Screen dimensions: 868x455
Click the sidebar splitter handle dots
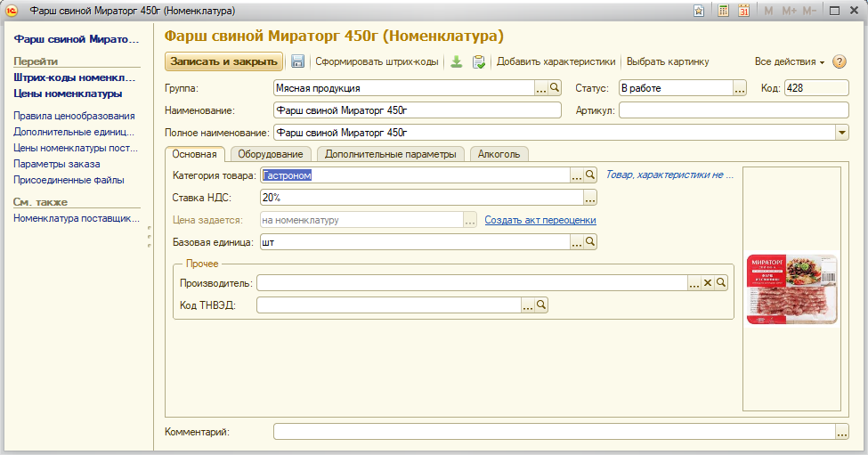150,236
